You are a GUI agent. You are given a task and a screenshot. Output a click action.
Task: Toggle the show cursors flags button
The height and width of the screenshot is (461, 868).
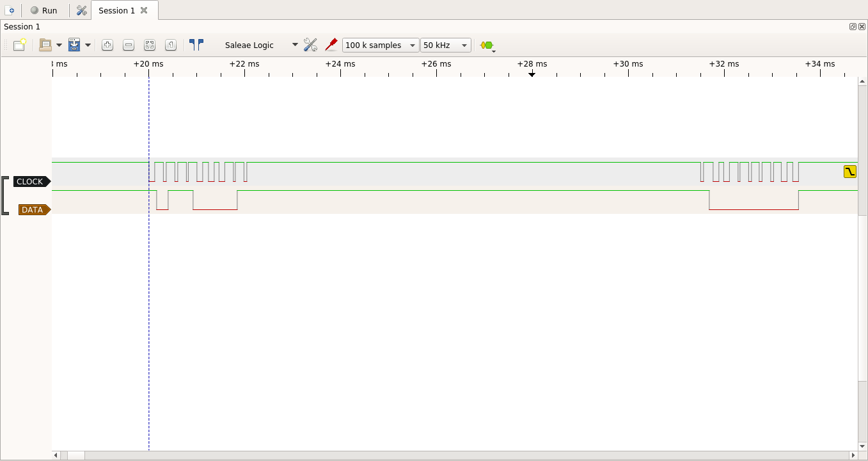(x=196, y=45)
